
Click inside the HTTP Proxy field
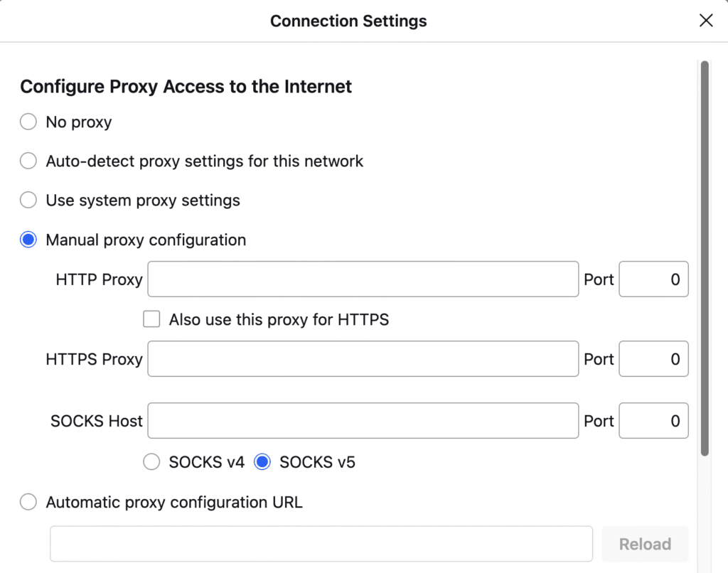pos(363,279)
